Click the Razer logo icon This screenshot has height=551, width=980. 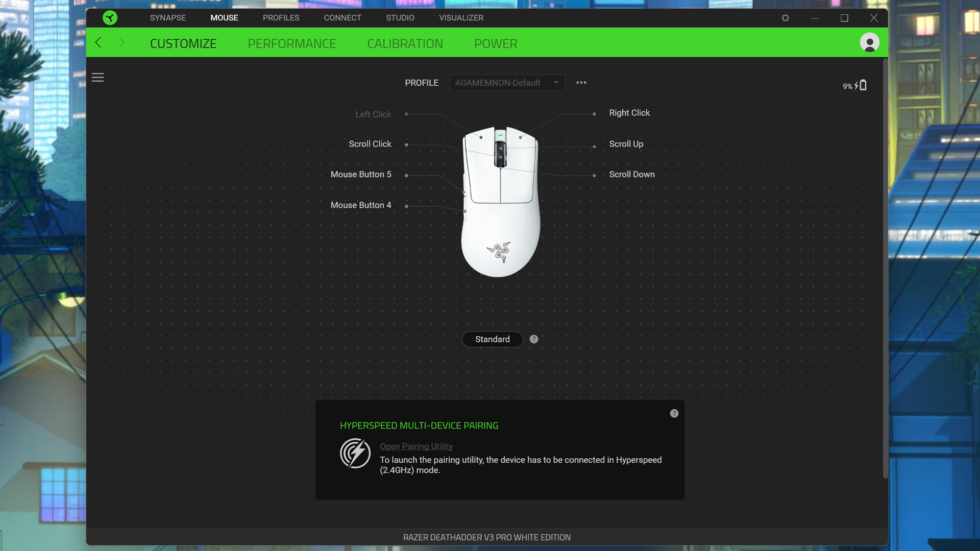click(110, 18)
